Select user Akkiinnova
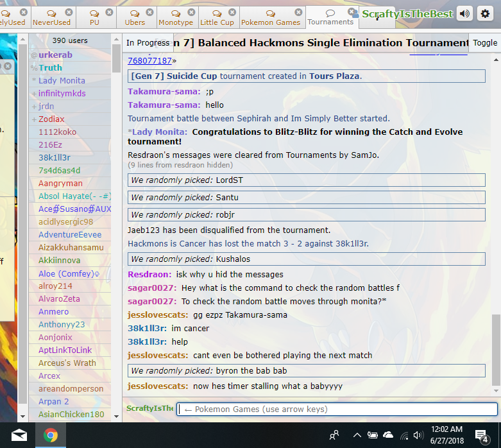Image resolution: width=501 pixels, height=448 pixels. click(70, 261)
